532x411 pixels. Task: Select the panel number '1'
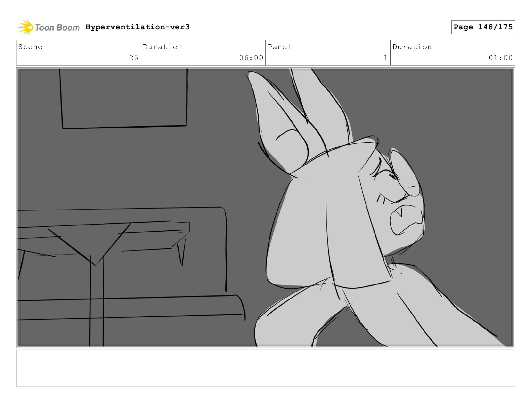pyautogui.click(x=386, y=58)
